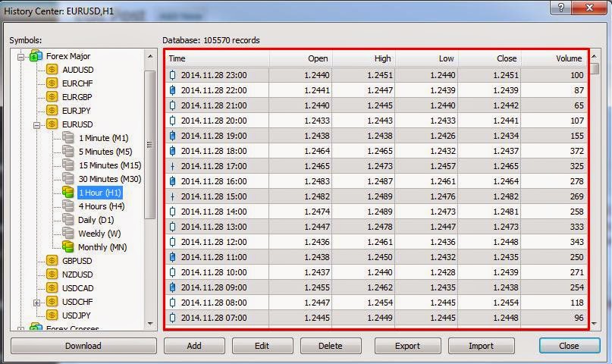Click the candle icon for 2014.11.28 23:00
The width and height of the screenshot is (612, 364).
[172, 75]
